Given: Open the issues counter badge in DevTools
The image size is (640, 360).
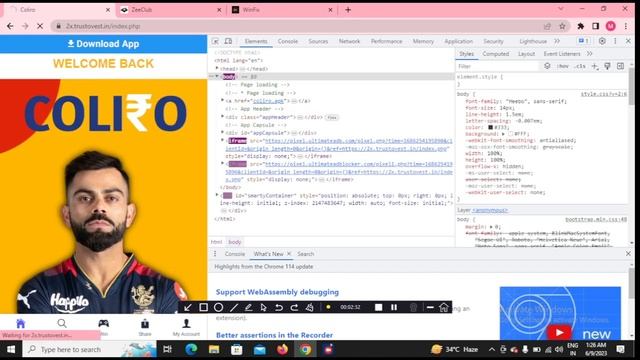Looking at the screenshot, I should [583, 41].
